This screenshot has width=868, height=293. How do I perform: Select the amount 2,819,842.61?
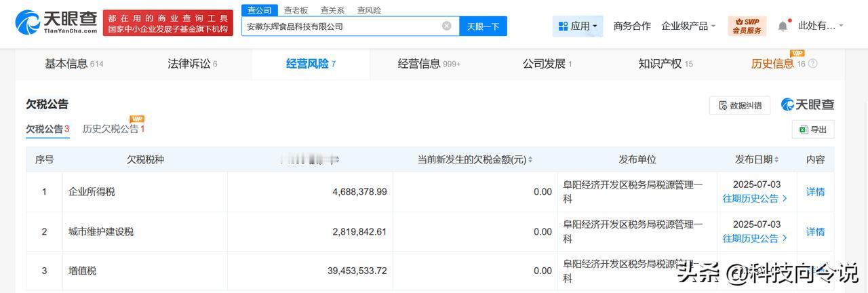click(359, 232)
